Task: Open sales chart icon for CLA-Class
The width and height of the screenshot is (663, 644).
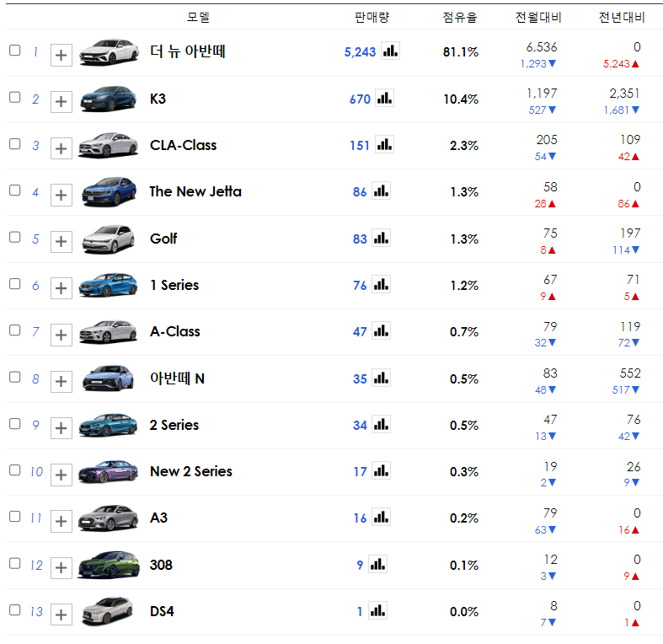Action: [384, 145]
